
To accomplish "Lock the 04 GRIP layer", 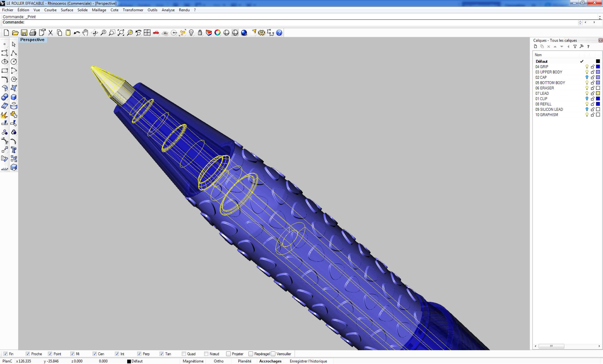I will (593, 67).
